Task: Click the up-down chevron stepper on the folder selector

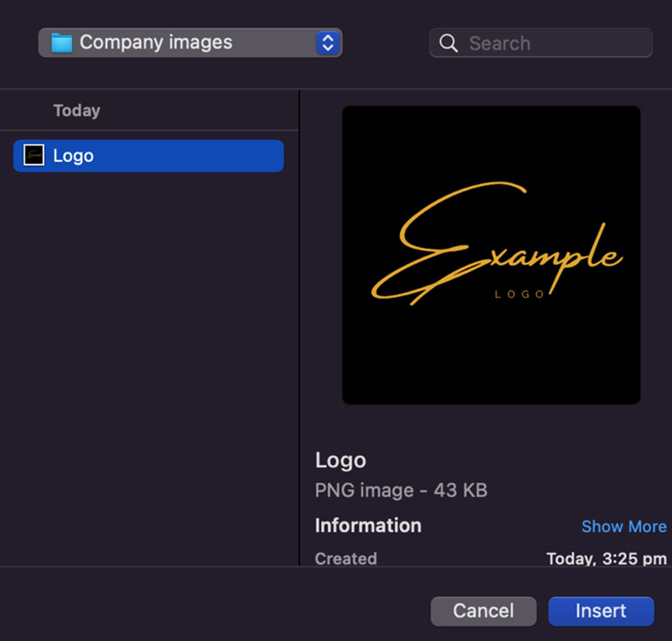Action: coord(328,43)
